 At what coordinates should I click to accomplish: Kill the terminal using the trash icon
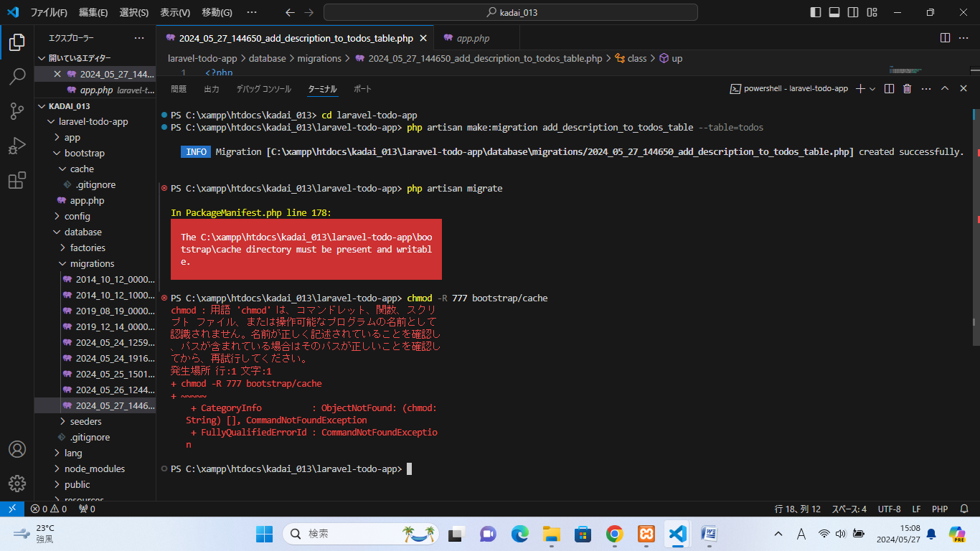pyautogui.click(x=907, y=88)
